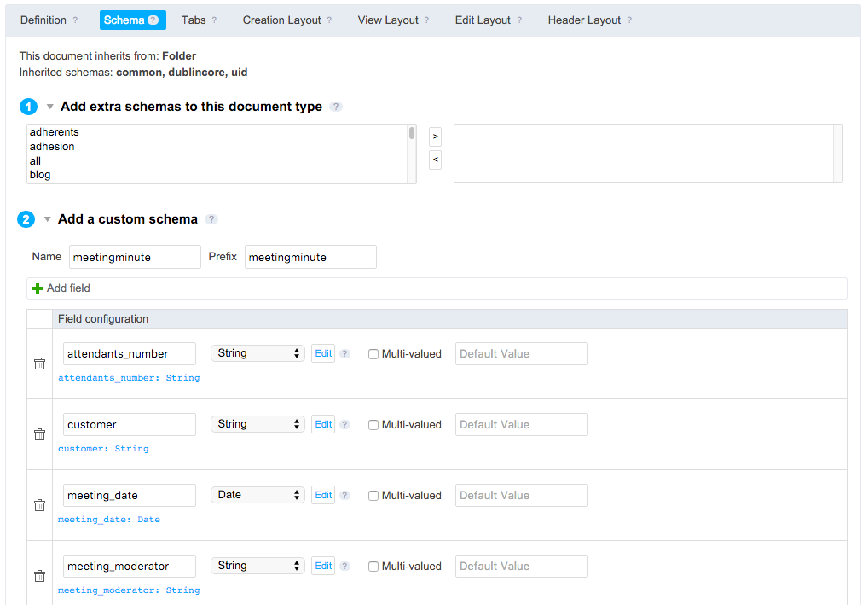868x605 pixels.
Task: Collapse the Add extra schemas section
Action: pyautogui.click(x=50, y=108)
